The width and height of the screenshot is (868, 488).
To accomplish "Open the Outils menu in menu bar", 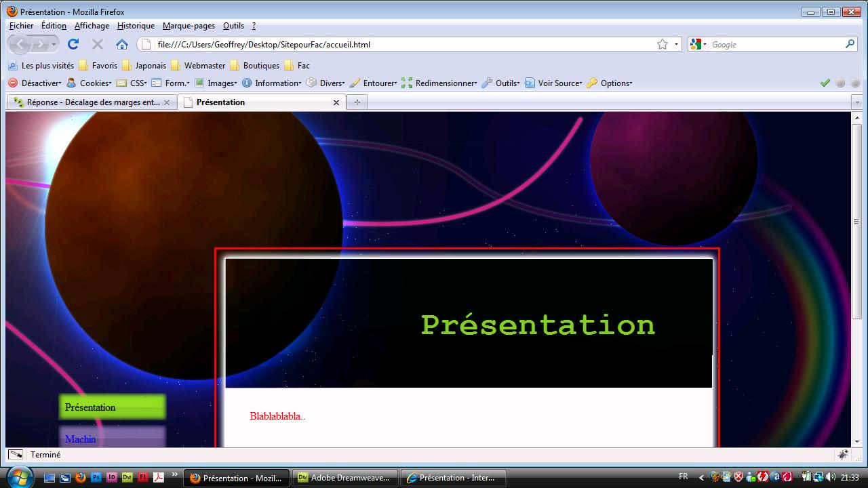I will 233,26.
